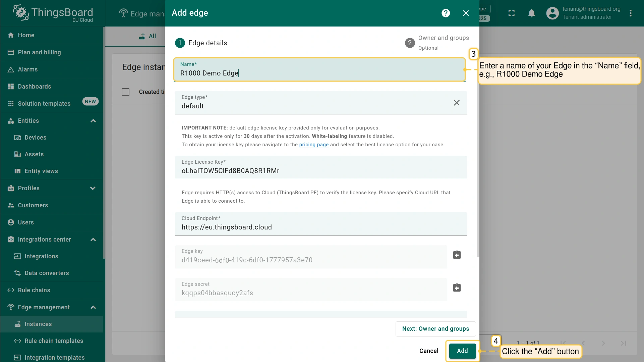644x362 pixels.
Task: Expand the Profiles menu section
Action: click(93, 188)
